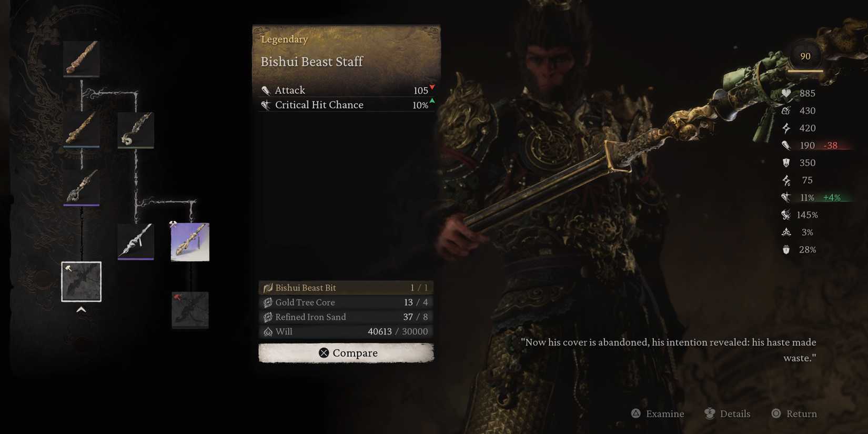Select the curled-hook staff in the second row
This screenshot has height=434, width=868.
click(136, 130)
